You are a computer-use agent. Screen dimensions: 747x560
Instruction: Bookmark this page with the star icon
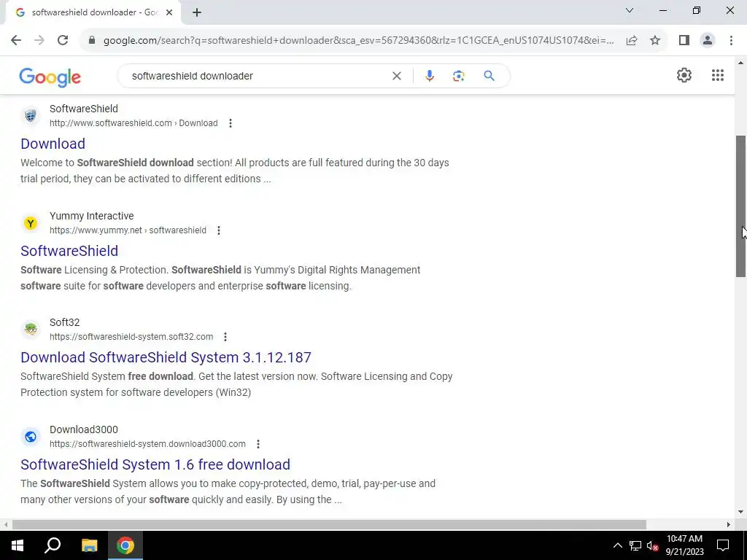[655, 41]
